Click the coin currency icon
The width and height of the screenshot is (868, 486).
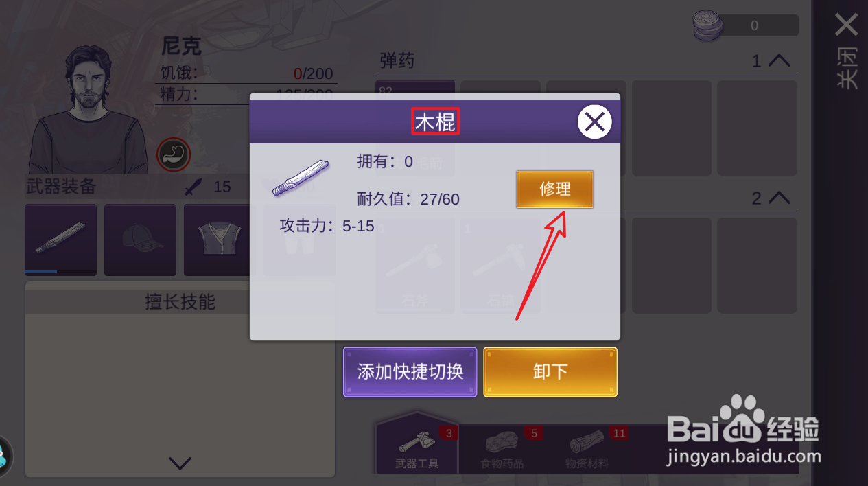pos(707,25)
